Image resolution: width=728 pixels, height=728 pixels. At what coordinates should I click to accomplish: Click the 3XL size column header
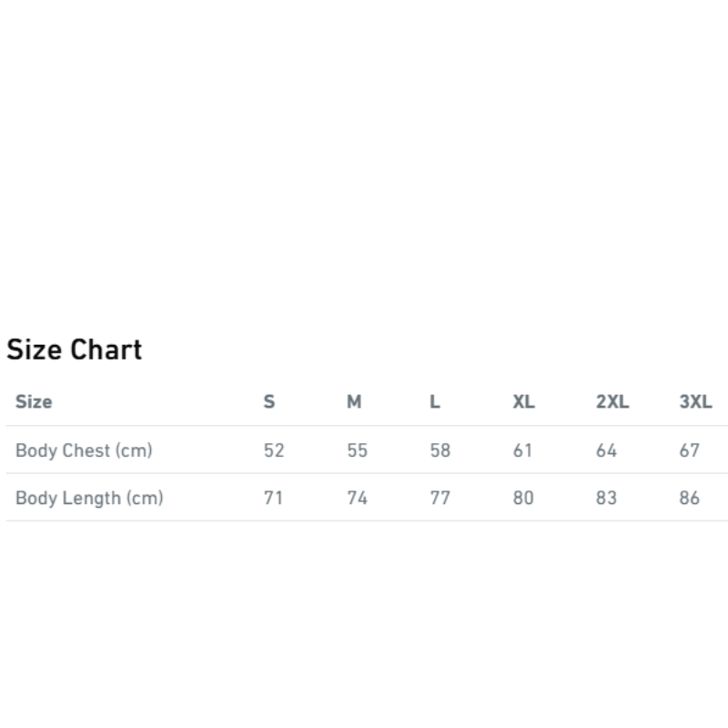coord(695,401)
